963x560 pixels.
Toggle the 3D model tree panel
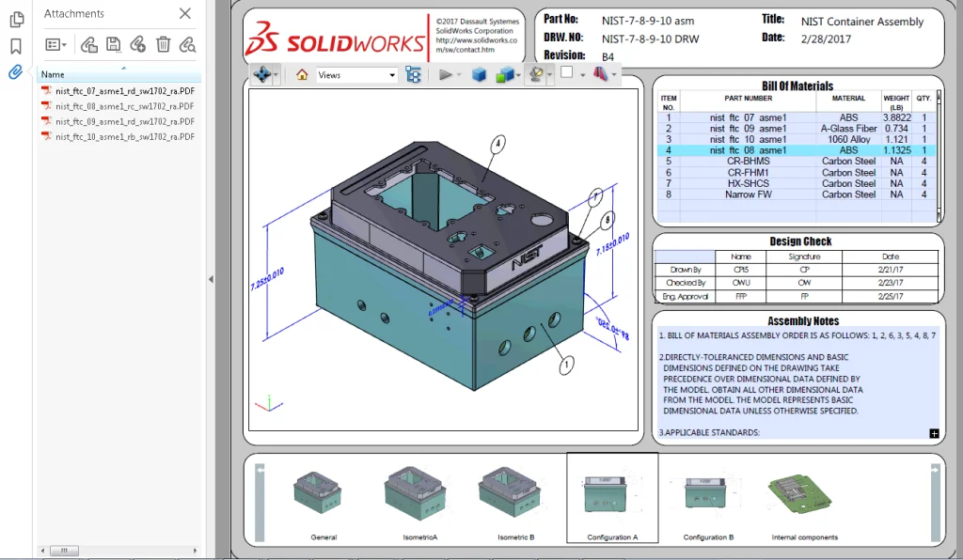[414, 75]
